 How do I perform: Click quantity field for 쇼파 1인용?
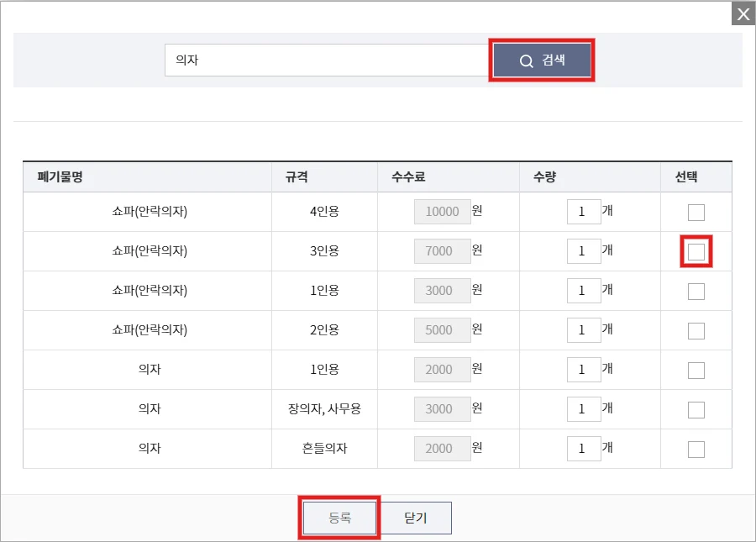pos(584,291)
